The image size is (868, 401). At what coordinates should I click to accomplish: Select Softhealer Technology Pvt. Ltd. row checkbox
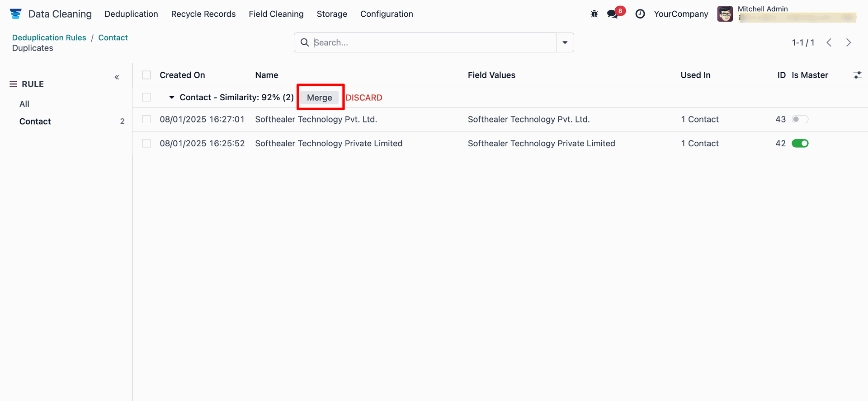(146, 119)
